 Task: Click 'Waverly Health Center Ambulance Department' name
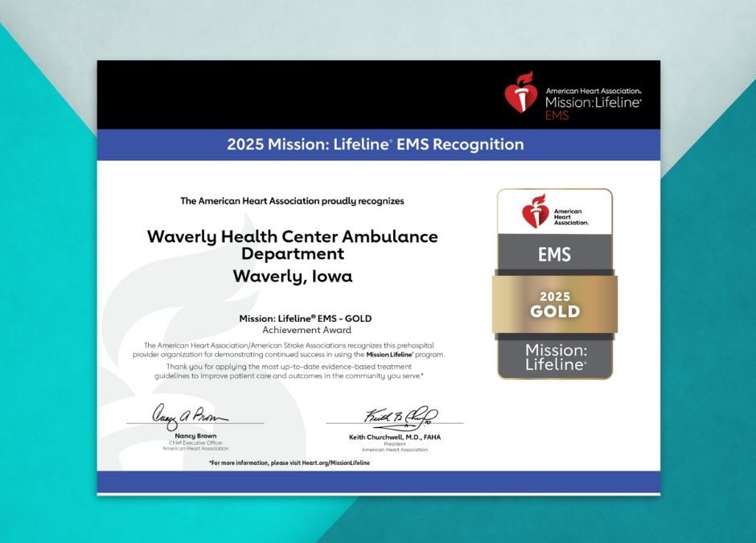293,245
